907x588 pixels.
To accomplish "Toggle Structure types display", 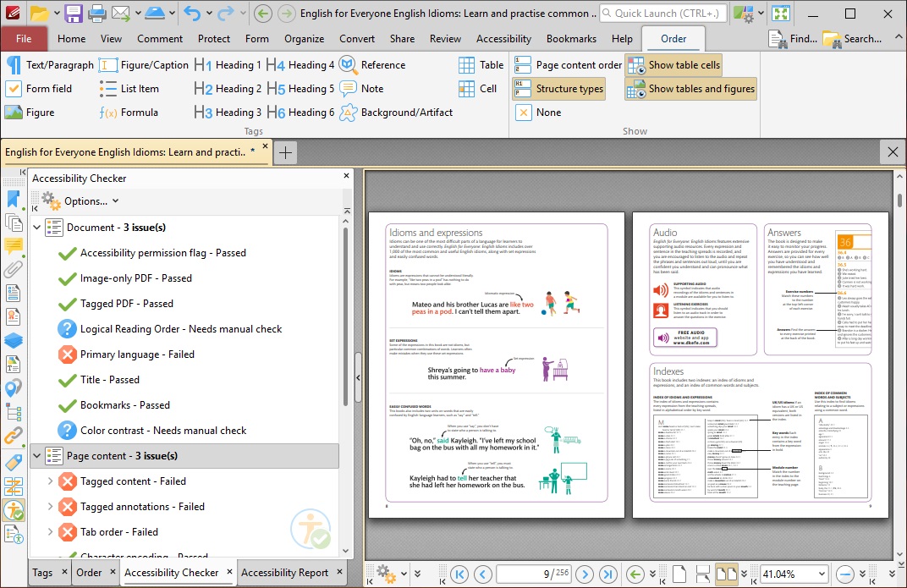I will [571, 88].
